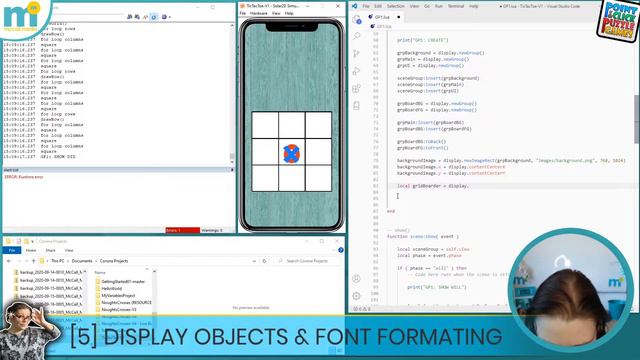Open the Go menu in VS Code
Viewport: 640px width, 360px height.
[x=427, y=6]
